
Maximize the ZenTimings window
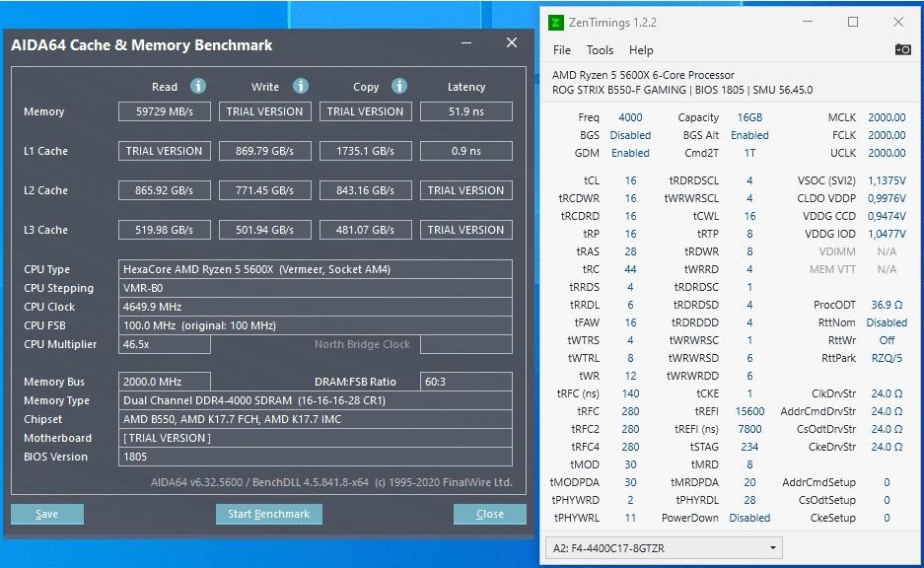(x=853, y=22)
